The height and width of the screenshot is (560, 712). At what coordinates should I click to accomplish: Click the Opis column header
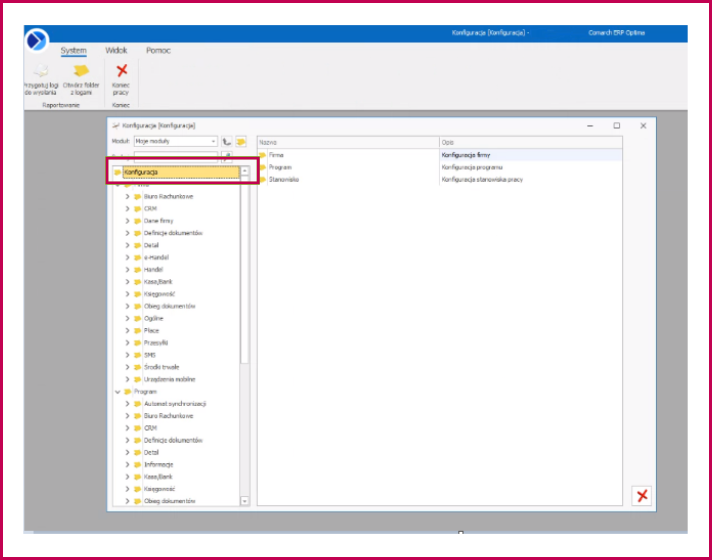tap(531, 142)
